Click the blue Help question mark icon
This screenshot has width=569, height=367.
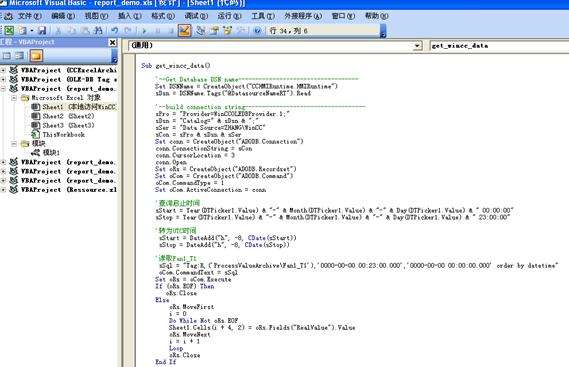257,30
